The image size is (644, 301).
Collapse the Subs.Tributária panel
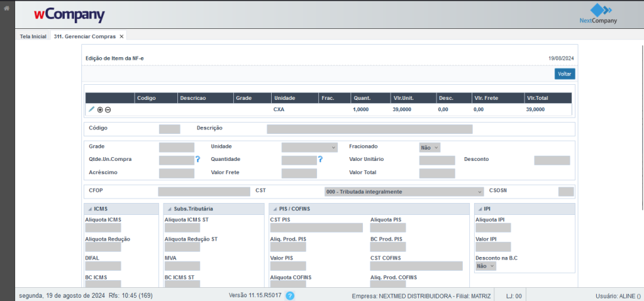coord(170,209)
